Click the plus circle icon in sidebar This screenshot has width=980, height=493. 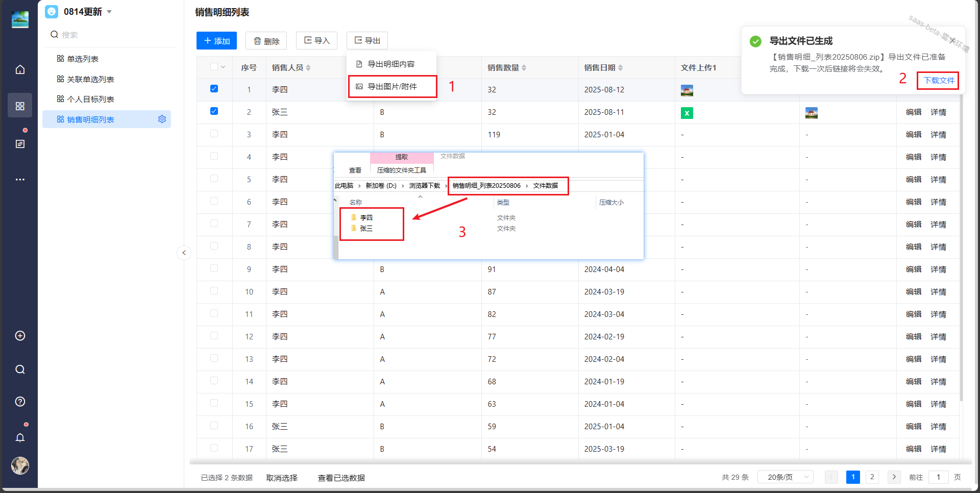20,336
